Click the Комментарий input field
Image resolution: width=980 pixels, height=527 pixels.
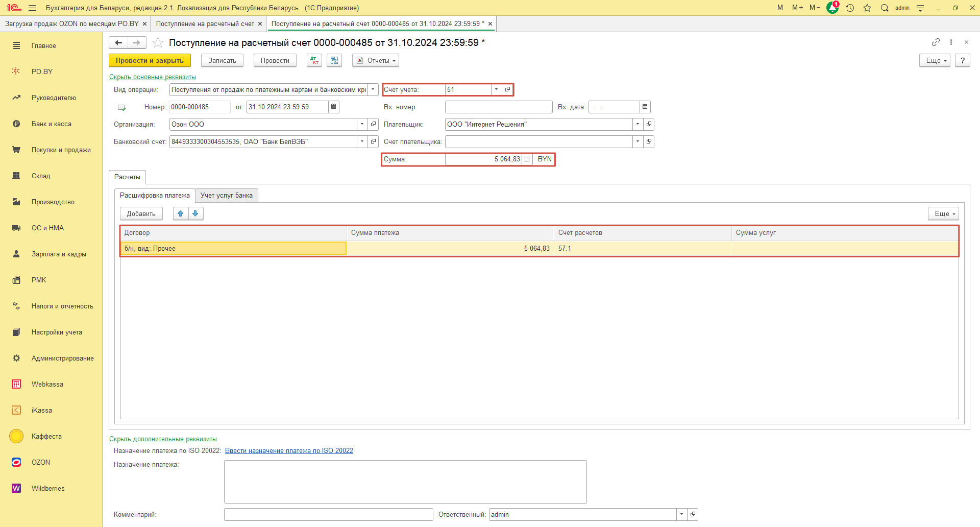click(x=329, y=514)
